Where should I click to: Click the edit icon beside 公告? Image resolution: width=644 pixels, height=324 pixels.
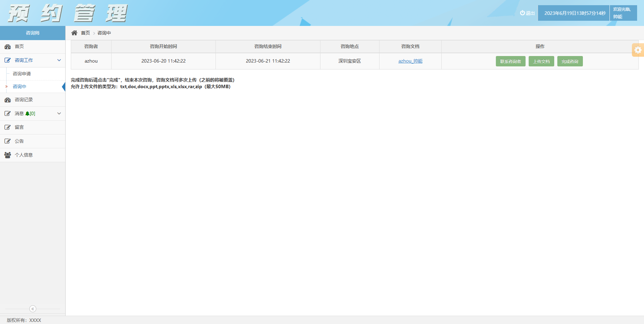(x=8, y=141)
